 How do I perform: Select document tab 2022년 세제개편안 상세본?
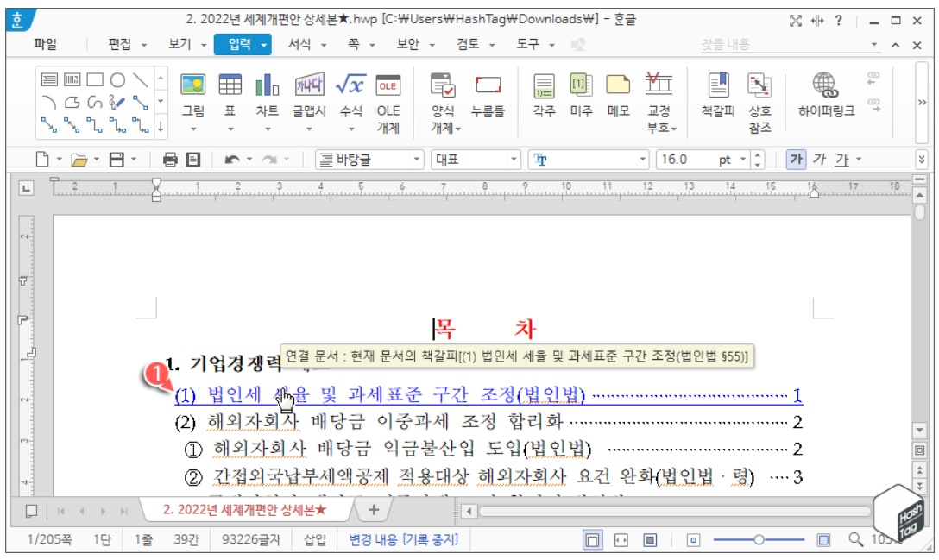[245, 510]
